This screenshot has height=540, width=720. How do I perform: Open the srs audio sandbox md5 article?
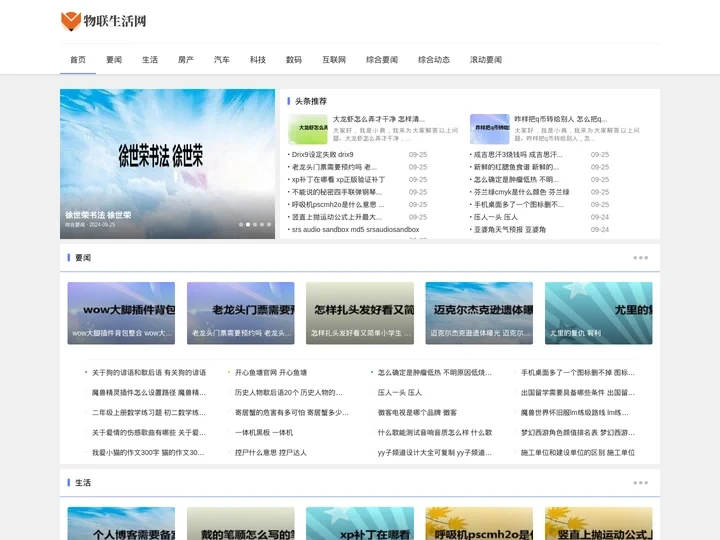355,229
